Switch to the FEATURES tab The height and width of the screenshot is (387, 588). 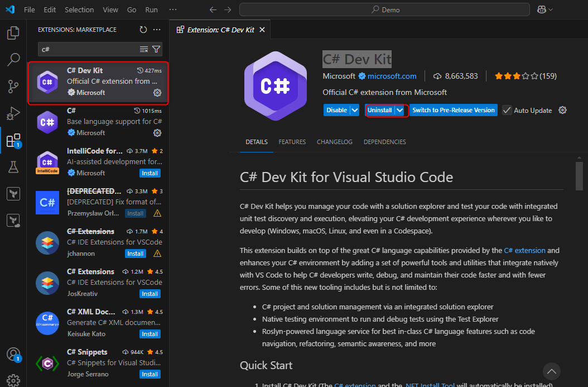(x=292, y=142)
